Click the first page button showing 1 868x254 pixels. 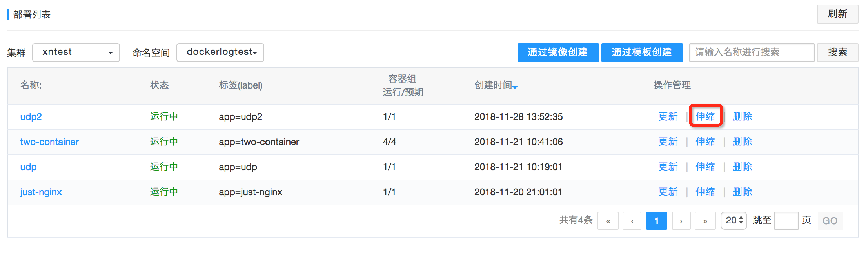(x=656, y=220)
